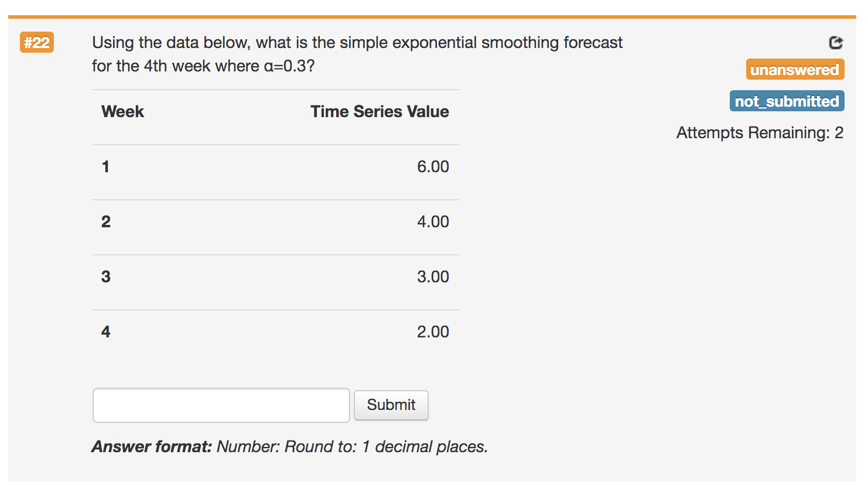Select the #22 question number badge
Image resolution: width=868 pixels, height=485 pixels.
click(x=37, y=43)
